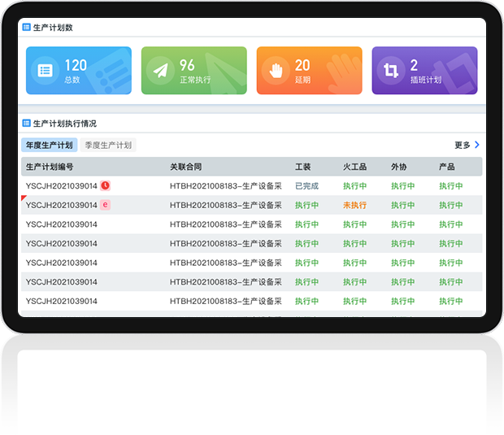Click the blue icon beside 生产计划执行情况 title
Screen dimensions: 504x435
click(27, 124)
